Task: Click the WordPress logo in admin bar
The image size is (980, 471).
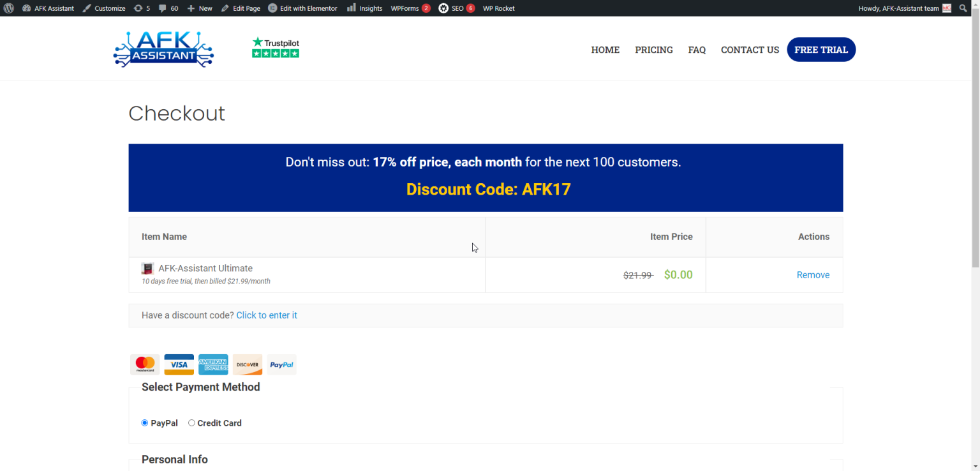Action: tap(9, 8)
